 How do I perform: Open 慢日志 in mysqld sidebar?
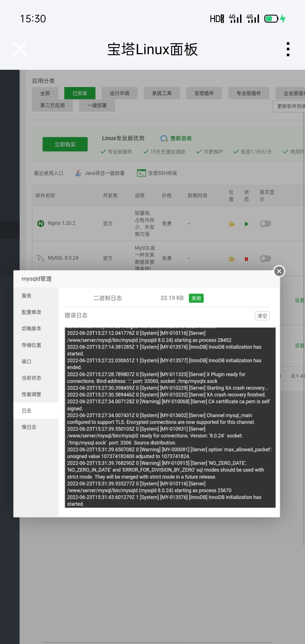tap(36, 427)
